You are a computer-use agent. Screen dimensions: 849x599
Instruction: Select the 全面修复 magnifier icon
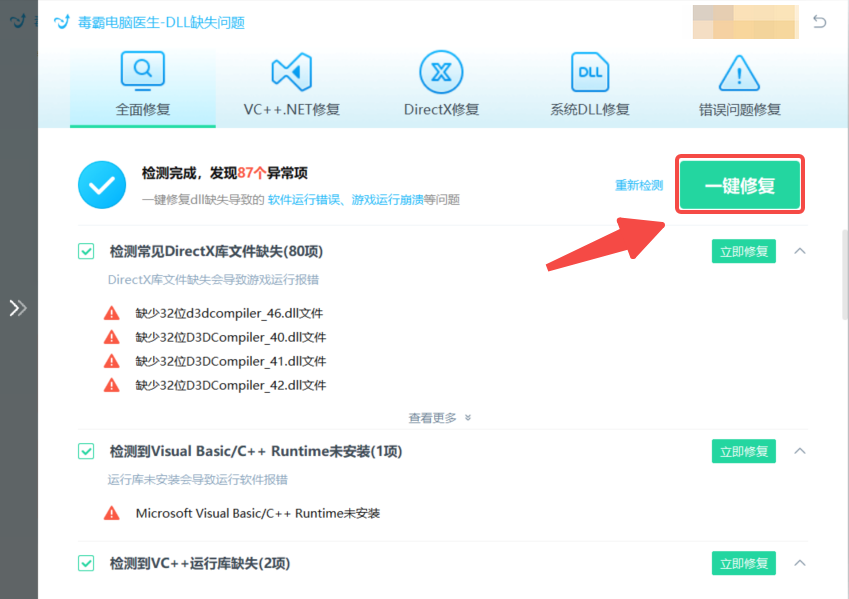click(141, 70)
